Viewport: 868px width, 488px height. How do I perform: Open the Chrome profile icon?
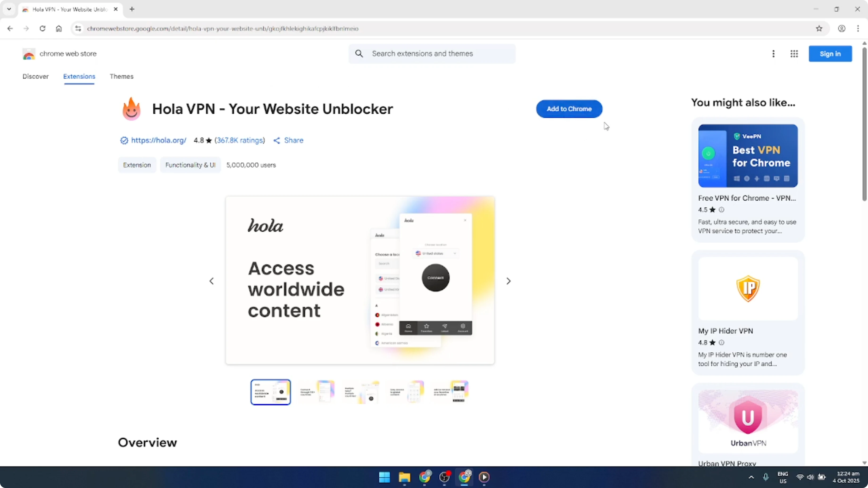(842, 29)
